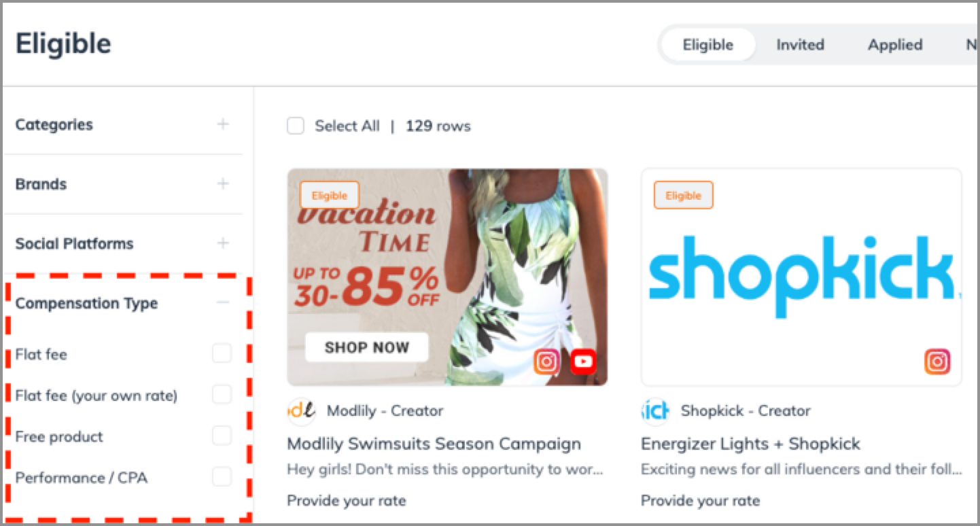Check the Flat fee checkbox
980x526 pixels.
point(222,353)
